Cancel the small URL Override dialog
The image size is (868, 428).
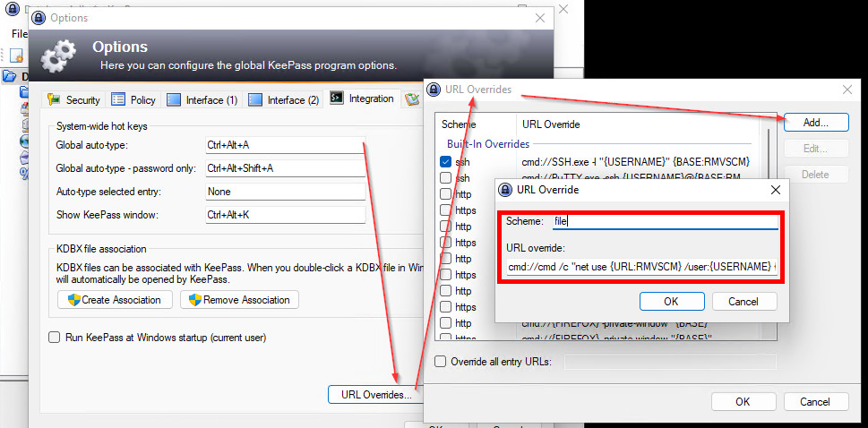pyautogui.click(x=743, y=302)
